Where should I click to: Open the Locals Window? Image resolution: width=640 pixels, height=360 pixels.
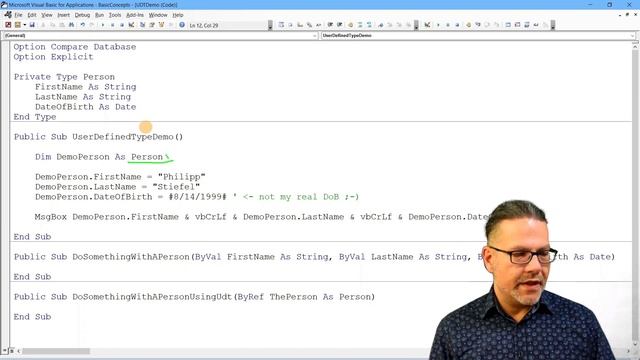point(508,25)
